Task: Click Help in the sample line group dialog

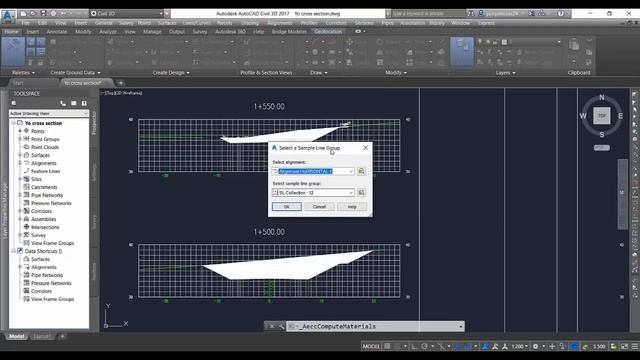Action: click(352, 207)
